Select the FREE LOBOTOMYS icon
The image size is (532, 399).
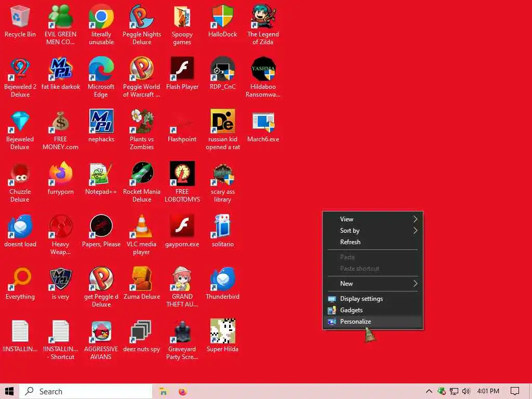coord(182,174)
